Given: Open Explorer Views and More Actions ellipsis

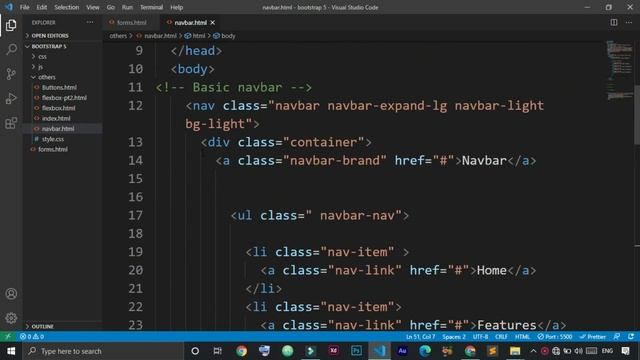Looking at the screenshot, I should click(90, 22).
